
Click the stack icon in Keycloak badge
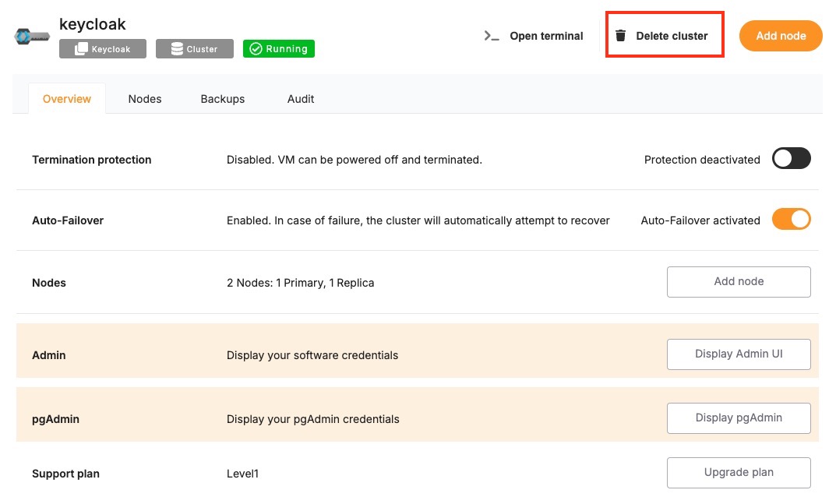click(81, 49)
